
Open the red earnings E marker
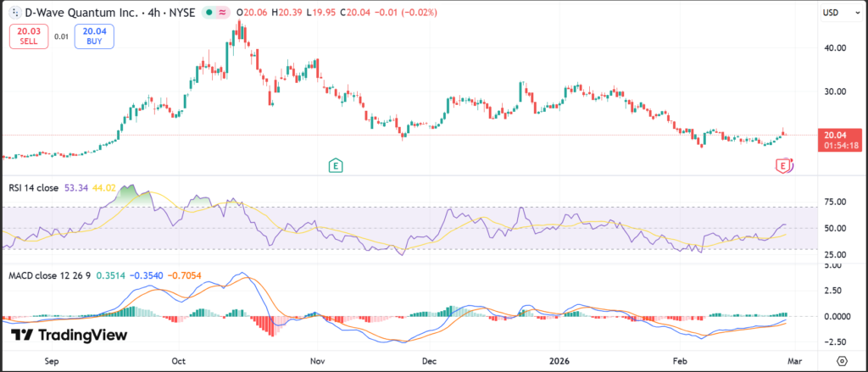[784, 165]
